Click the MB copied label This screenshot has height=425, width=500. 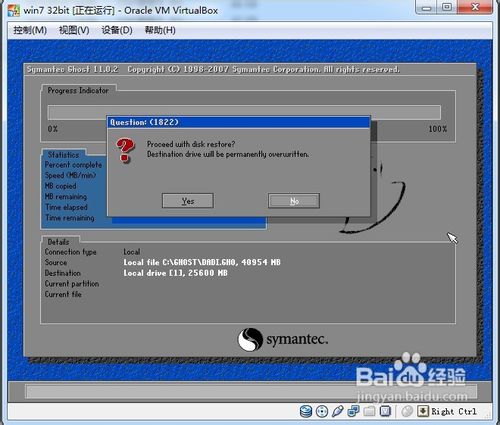click(60, 186)
